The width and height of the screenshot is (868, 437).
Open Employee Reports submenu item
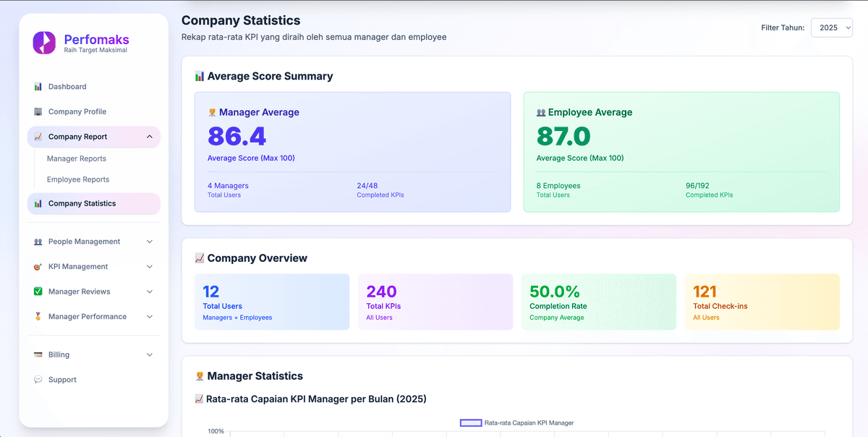[78, 179]
